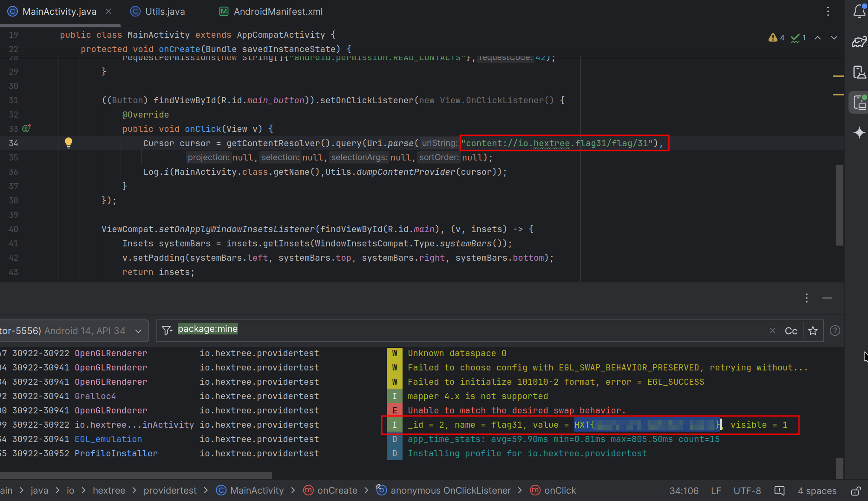Open the Gemini AI sparkle icon
This screenshot has height=501, width=868.
[859, 133]
